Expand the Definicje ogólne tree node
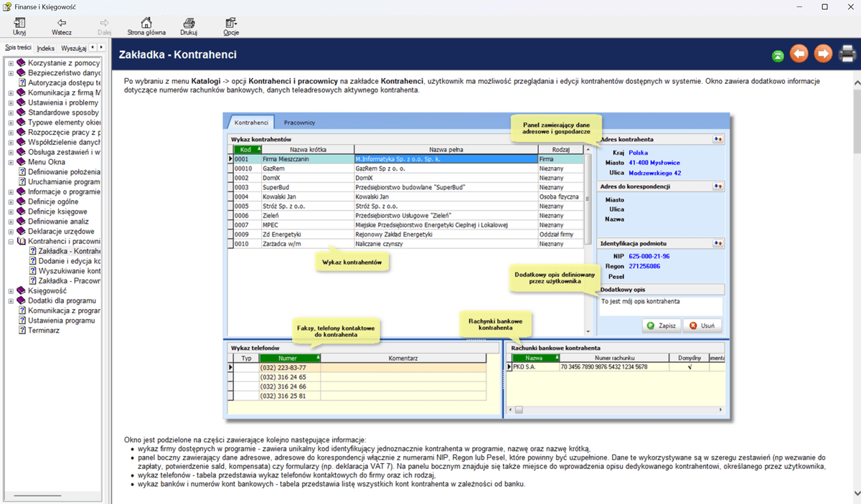 point(11,202)
